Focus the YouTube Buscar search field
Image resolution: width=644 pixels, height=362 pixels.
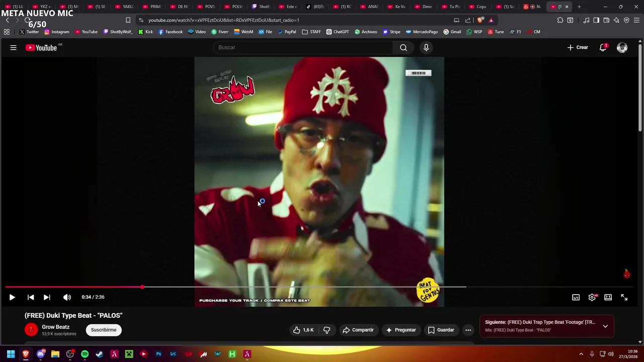[303, 47]
